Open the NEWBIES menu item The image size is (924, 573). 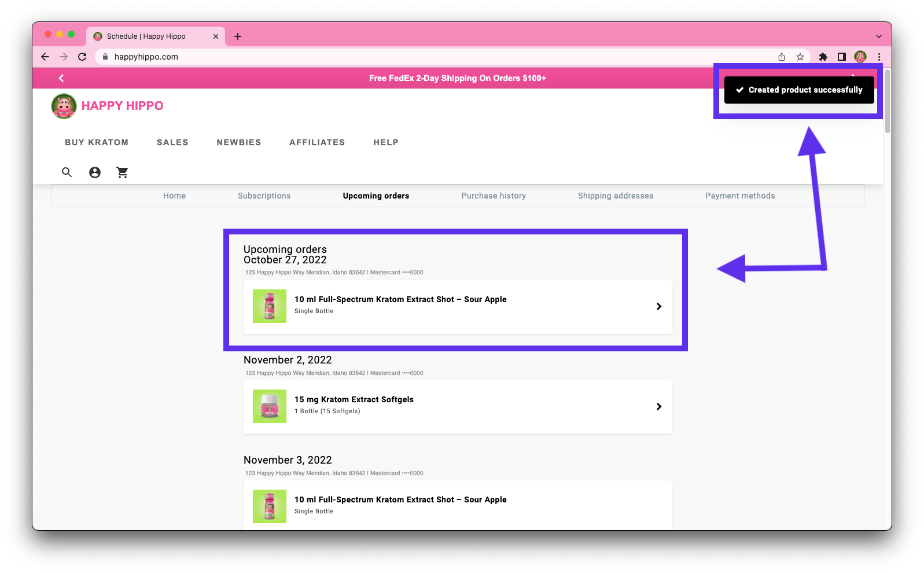tap(239, 142)
